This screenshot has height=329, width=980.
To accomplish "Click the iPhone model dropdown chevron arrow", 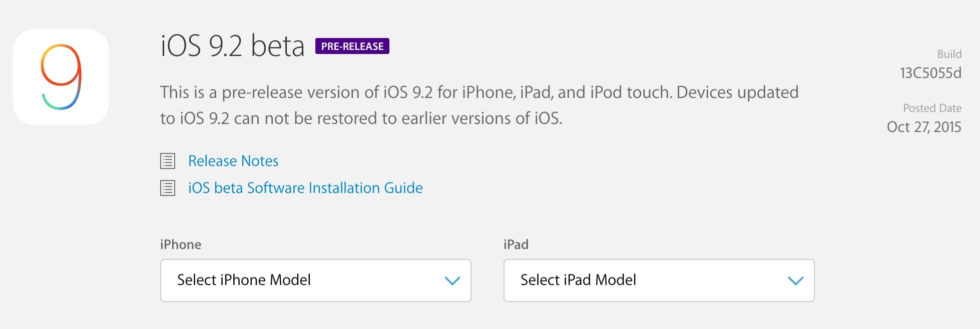I will click(452, 280).
